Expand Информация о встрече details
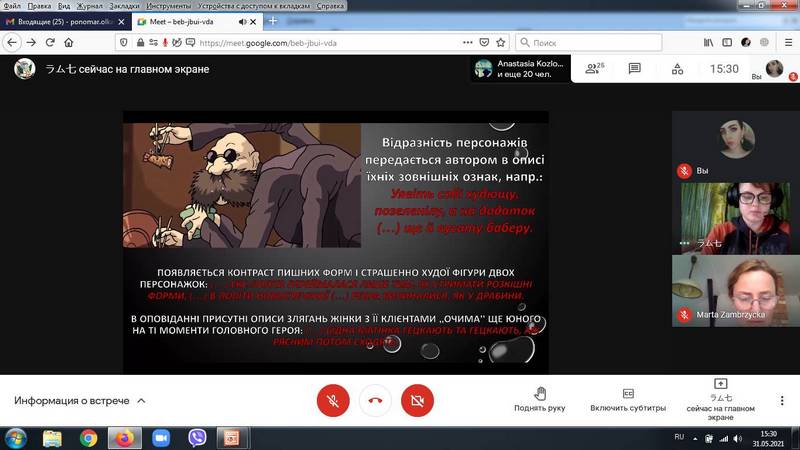 (x=80, y=401)
